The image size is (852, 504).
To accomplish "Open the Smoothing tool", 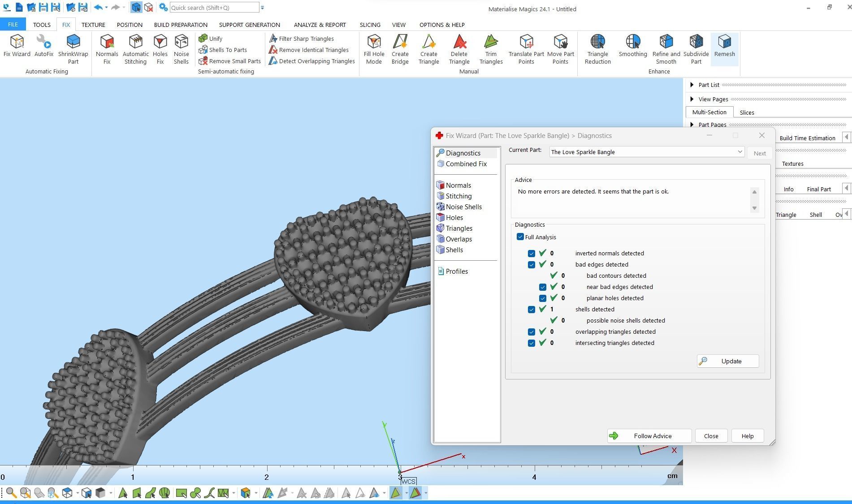I will [x=633, y=46].
